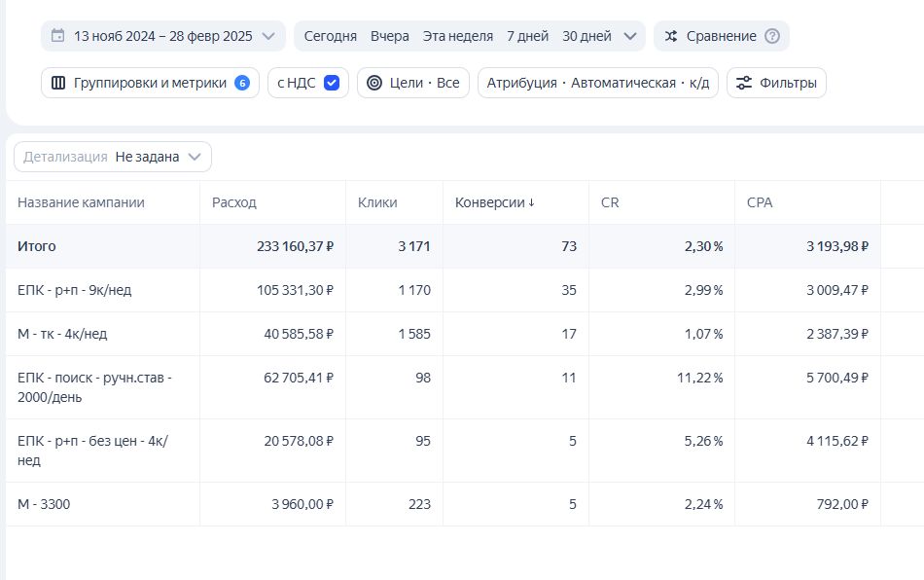Expand the date range dropdown chevron

pos(269,36)
